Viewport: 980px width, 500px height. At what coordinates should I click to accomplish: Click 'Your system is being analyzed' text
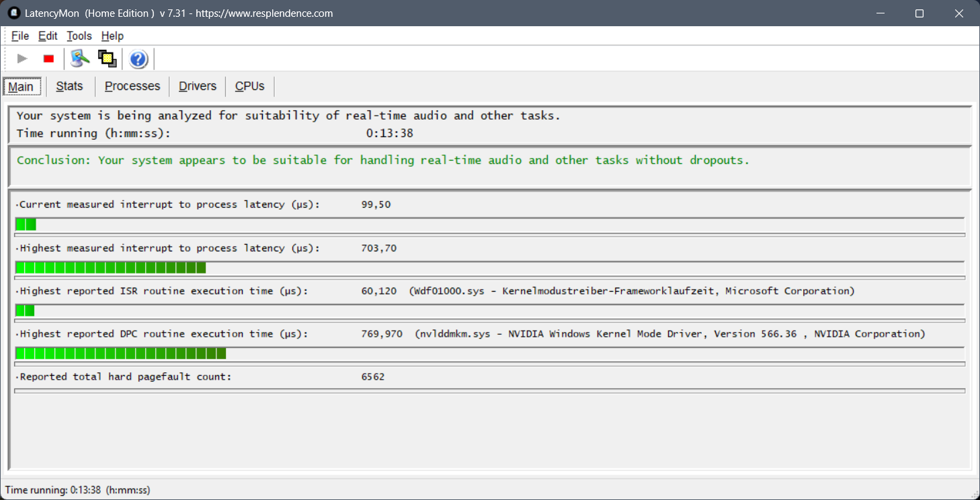click(288, 116)
